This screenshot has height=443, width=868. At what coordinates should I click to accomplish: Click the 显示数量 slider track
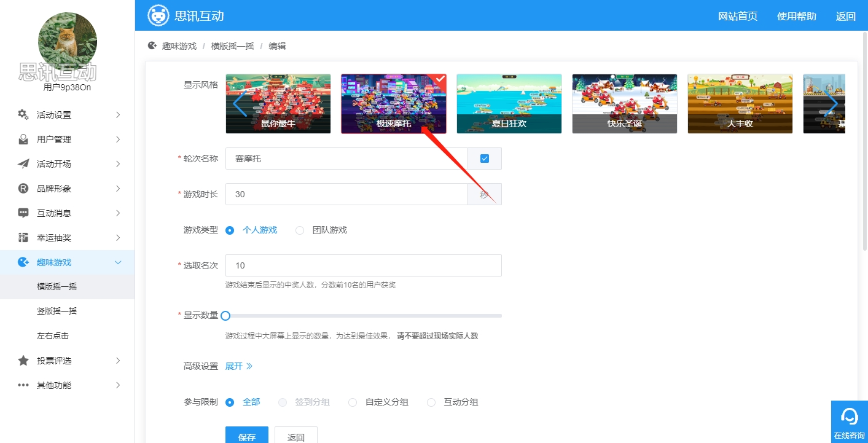tap(364, 316)
